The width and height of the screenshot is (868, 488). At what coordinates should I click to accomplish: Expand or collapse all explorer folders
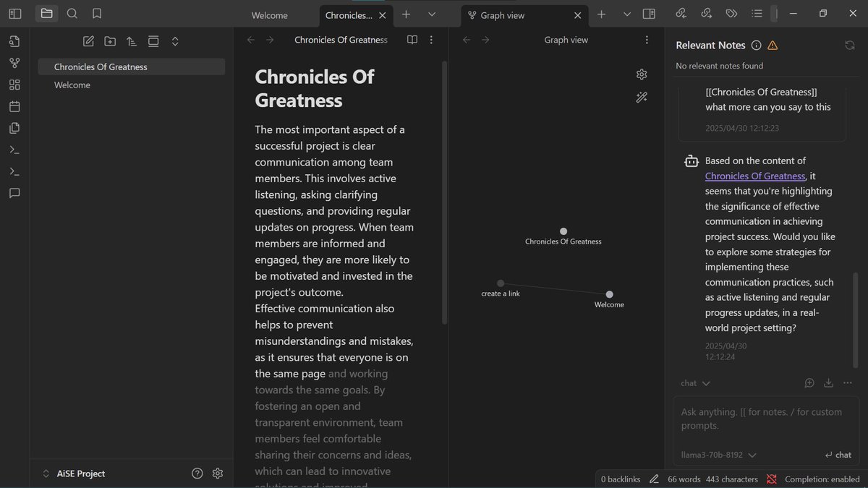pyautogui.click(x=175, y=41)
